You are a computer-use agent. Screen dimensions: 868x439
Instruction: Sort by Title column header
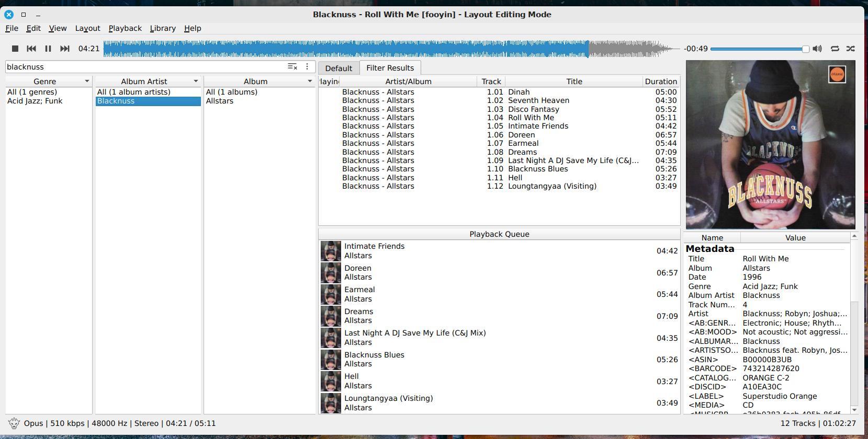tap(574, 82)
